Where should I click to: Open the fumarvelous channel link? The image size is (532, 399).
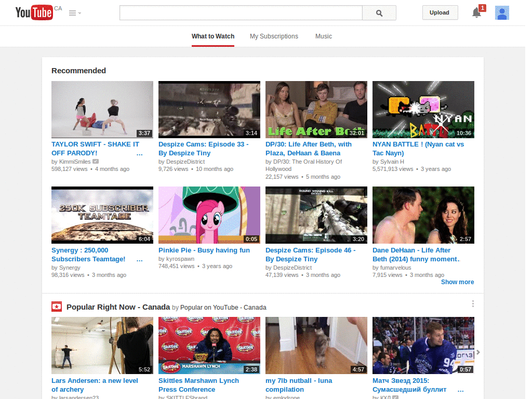click(x=395, y=268)
